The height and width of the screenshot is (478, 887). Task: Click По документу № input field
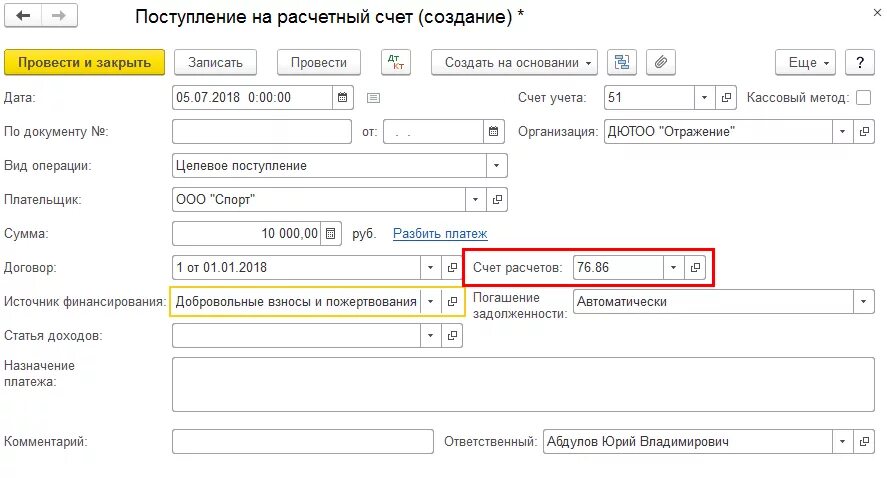tap(262, 131)
